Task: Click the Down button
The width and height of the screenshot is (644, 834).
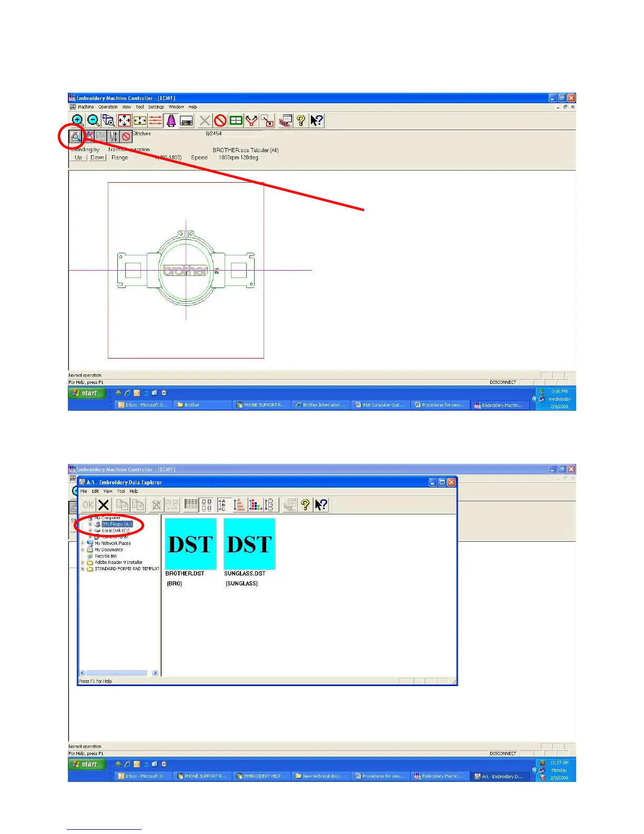Action: pos(97,157)
